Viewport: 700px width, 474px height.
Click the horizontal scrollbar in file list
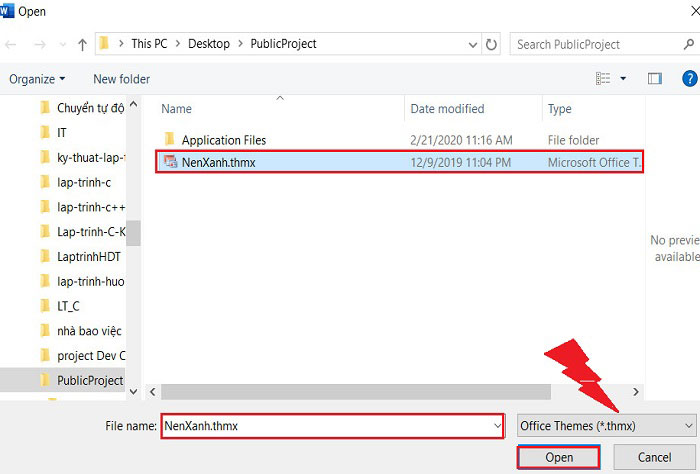350,392
